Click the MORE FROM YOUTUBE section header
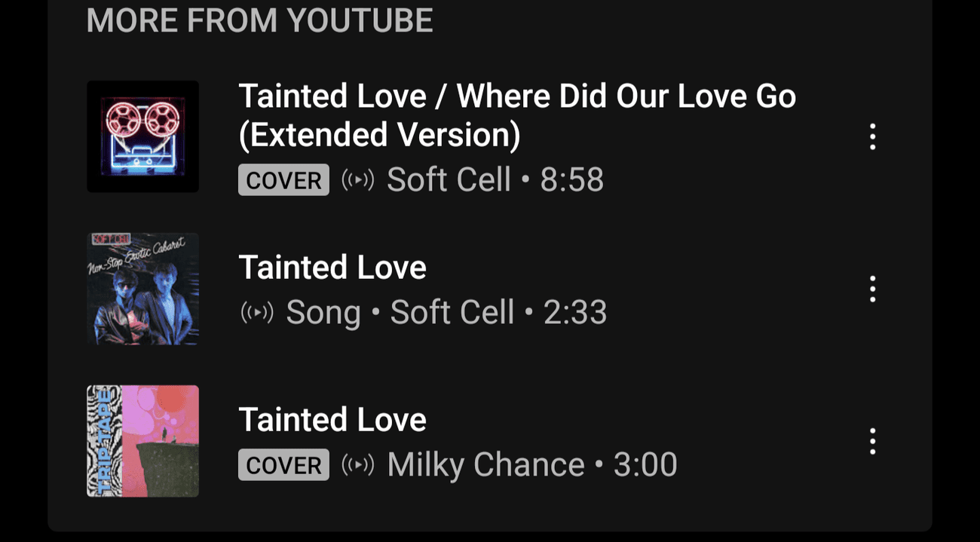 (x=260, y=20)
